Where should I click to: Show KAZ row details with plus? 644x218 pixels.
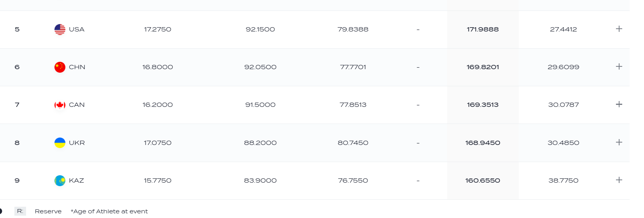point(619,180)
